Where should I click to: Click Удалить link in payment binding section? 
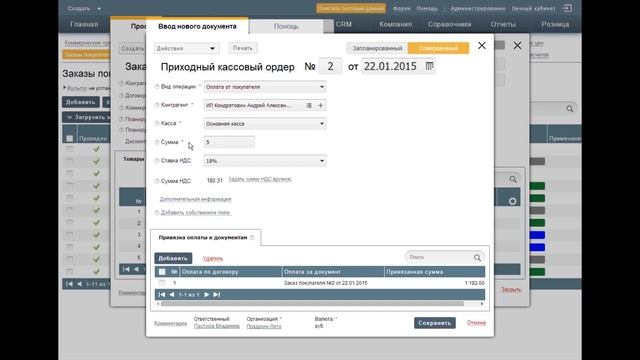[213, 258]
